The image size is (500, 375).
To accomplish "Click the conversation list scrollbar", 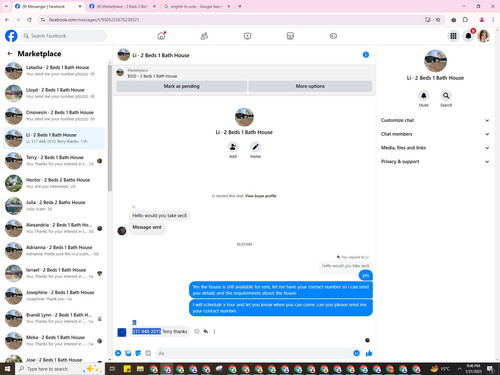I will click(110, 128).
